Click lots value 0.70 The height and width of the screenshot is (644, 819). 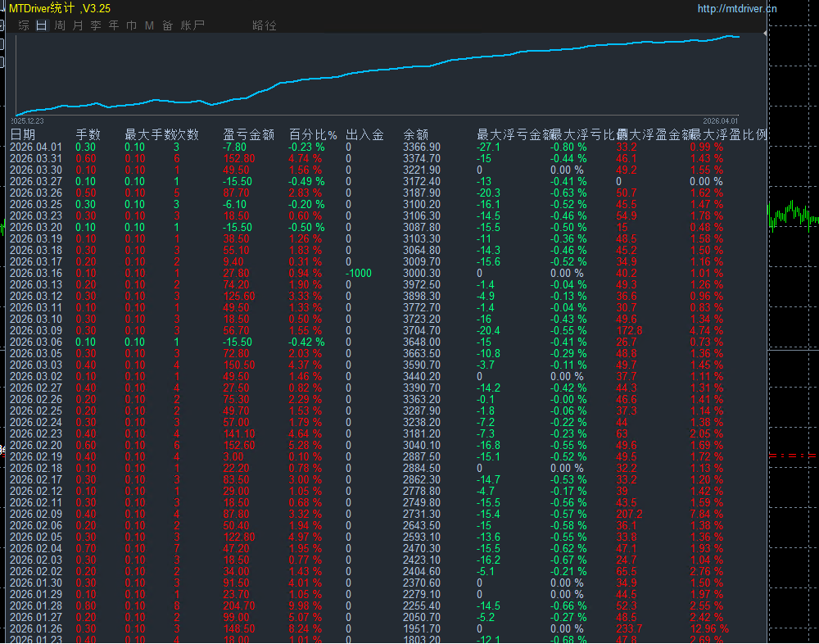click(x=86, y=548)
